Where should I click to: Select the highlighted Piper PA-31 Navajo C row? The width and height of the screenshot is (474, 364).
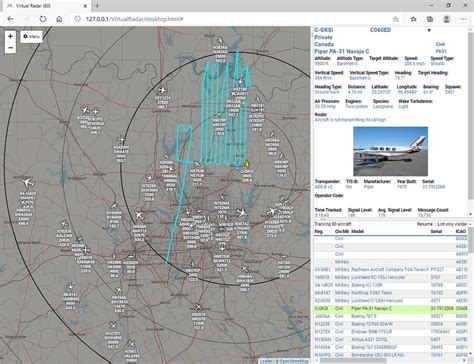391,308
